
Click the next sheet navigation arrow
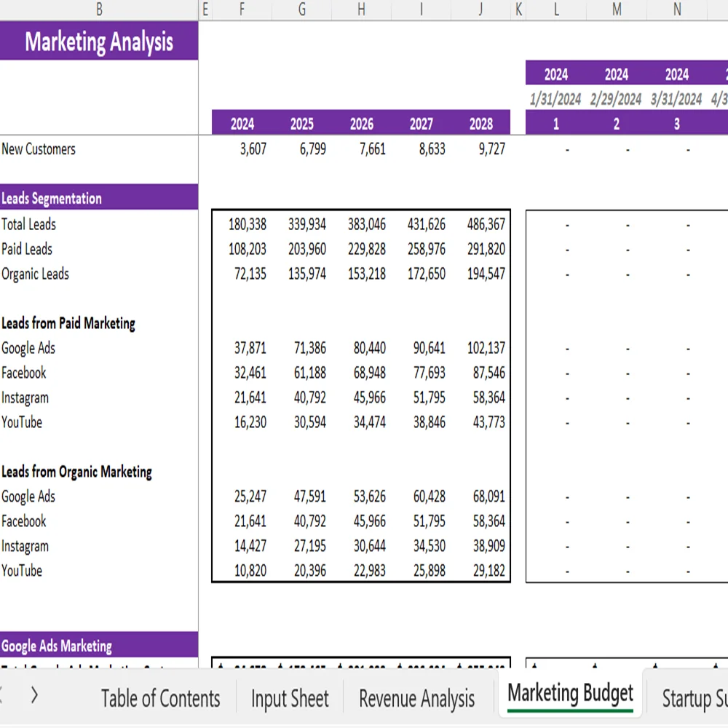pos(33,695)
